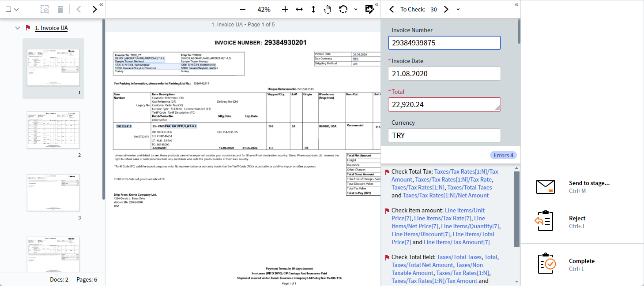Fit document to width
The width and height of the screenshot is (644, 286).
299,9
